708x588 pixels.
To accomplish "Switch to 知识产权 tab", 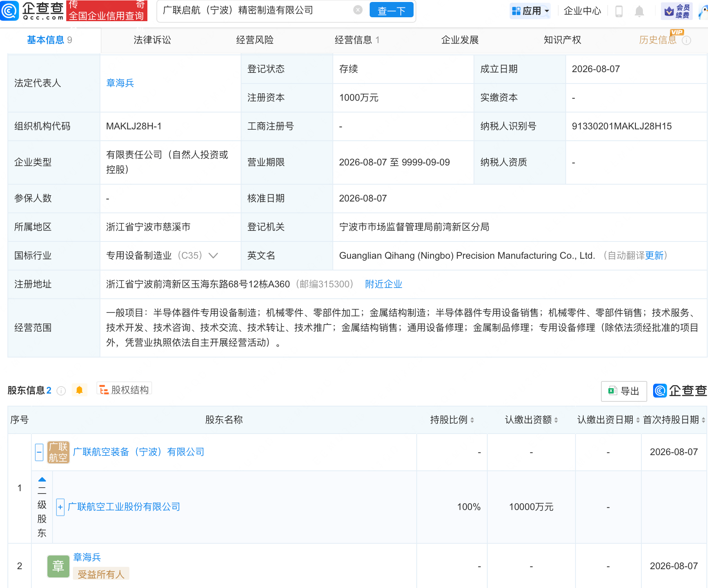I will tap(562, 40).
